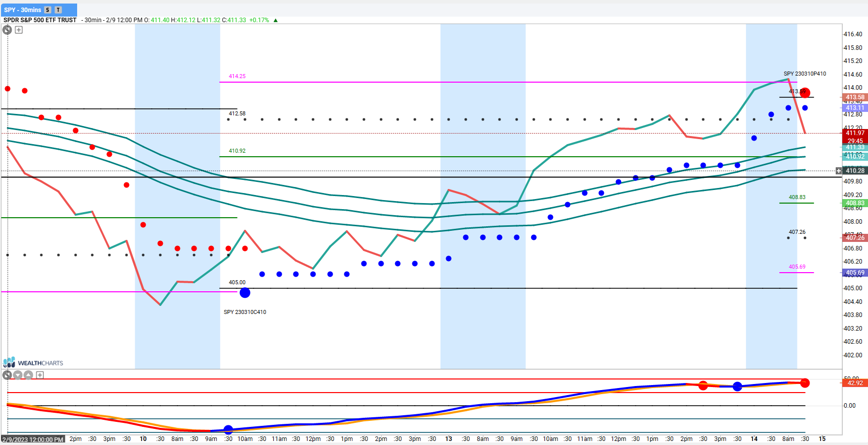This screenshot has width=868, height=445.
Task: Select the SPY - 30mins chart tab
Action: pyautogui.click(x=39, y=10)
